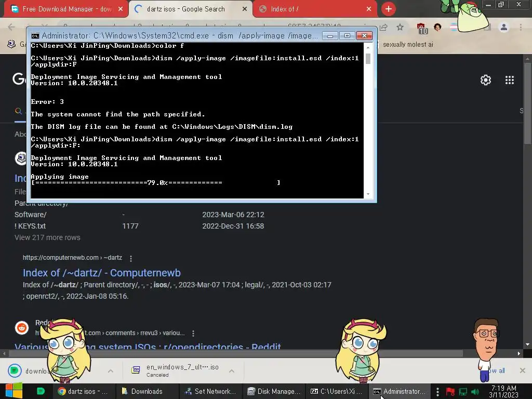Switch to Free Download Manager tab
Screen dimensions: 532x399
click(66, 9)
